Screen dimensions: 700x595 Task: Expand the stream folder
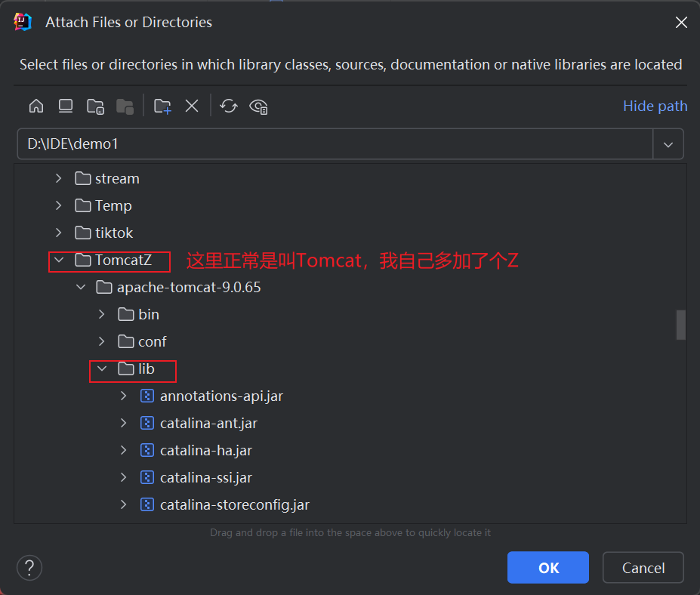tap(58, 178)
